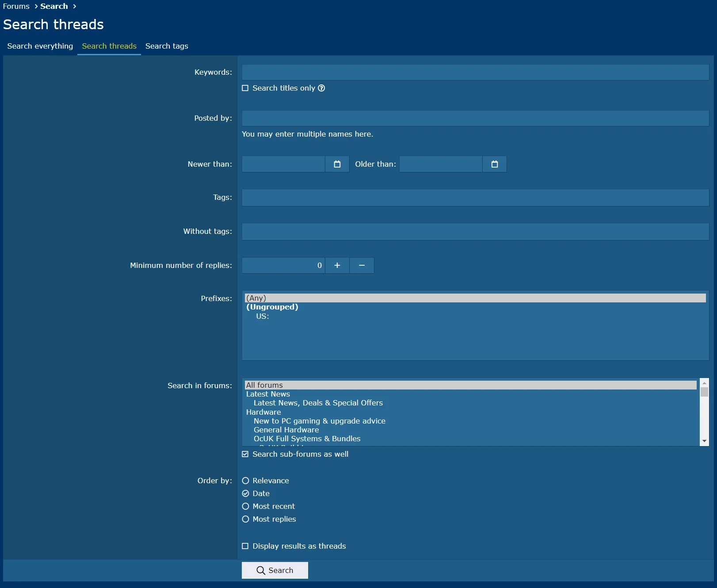Screen dimensions: 717x588
Task: Choose Most recent ordering
Action: pyautogui.click(x=246, y=506)
